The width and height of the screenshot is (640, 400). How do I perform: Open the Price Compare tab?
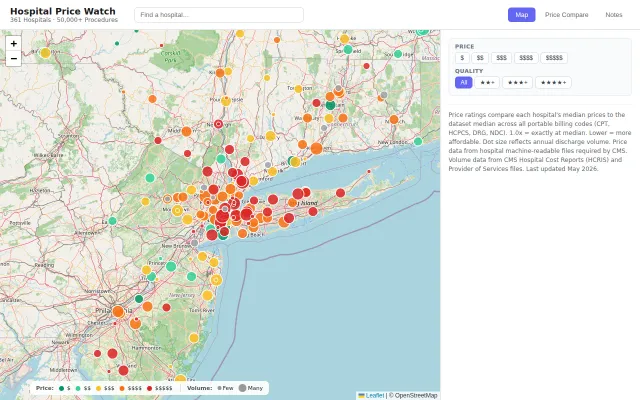click(567, 15)
